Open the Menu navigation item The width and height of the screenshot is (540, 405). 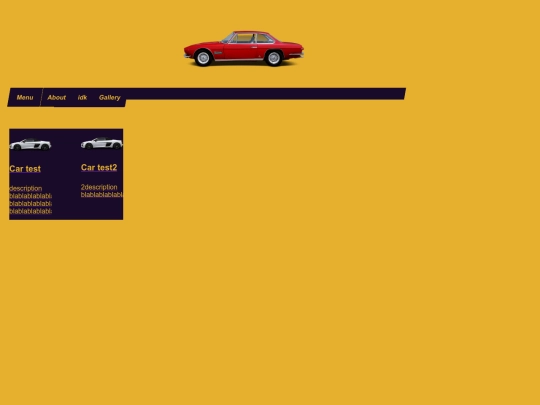(x=25, y=97)
